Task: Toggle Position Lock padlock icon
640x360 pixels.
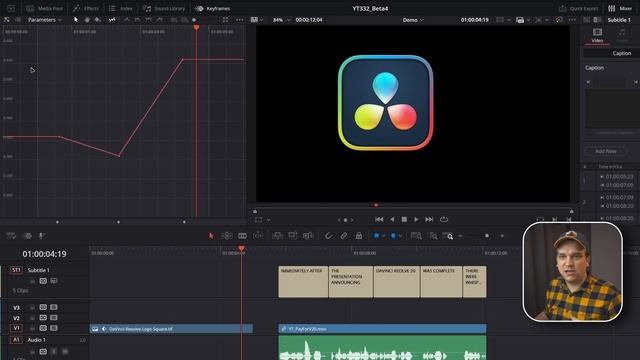Action: [359, 236]
